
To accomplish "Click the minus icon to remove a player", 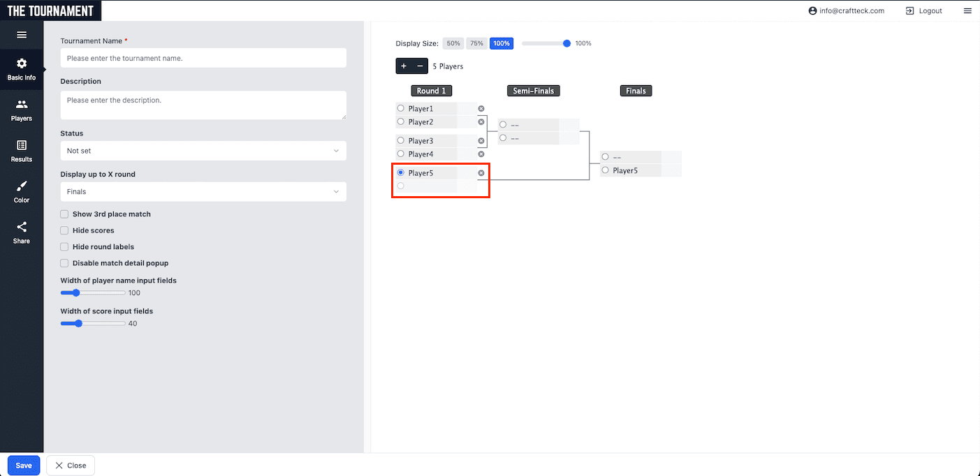I will click(420, 66).
